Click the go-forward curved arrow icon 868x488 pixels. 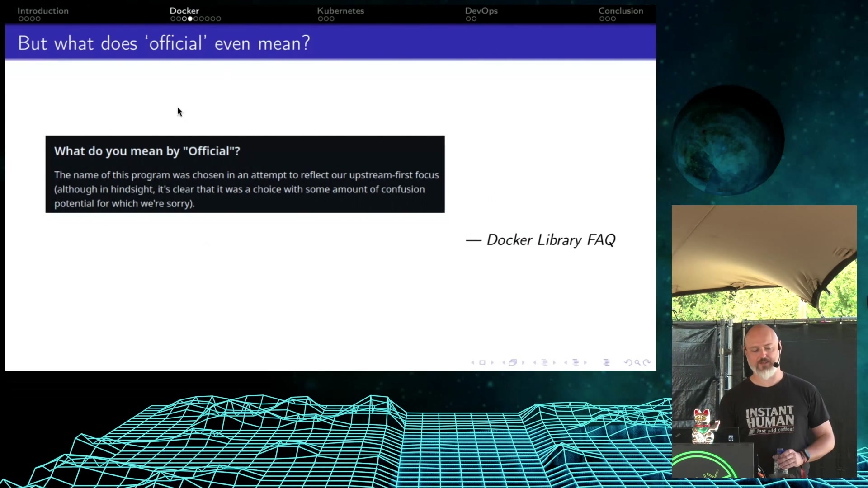click(646, 362)
